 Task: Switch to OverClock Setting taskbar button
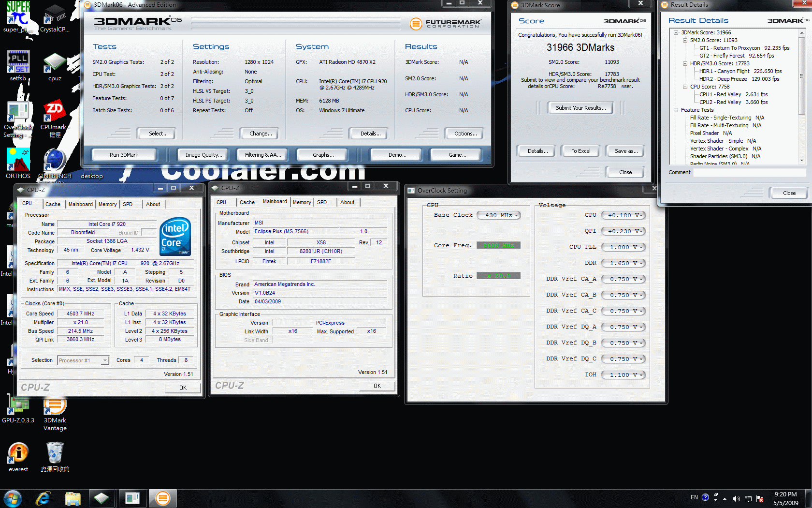click(x=132, y=498)
